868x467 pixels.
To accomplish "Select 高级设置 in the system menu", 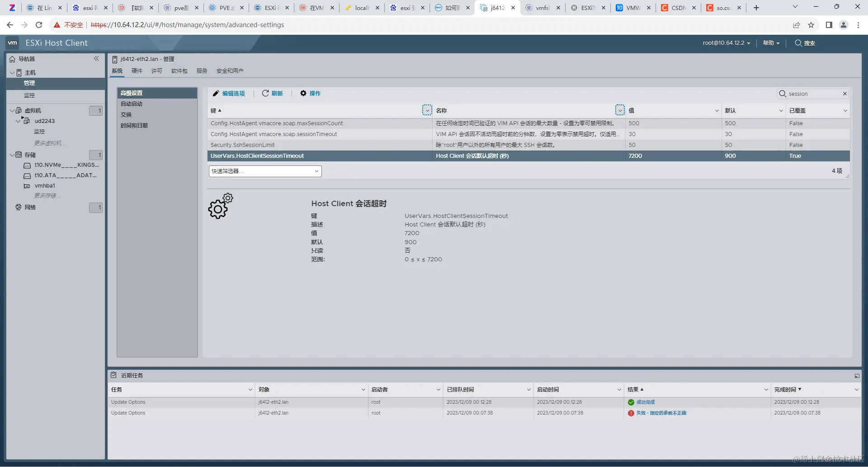I will [157, 93].
